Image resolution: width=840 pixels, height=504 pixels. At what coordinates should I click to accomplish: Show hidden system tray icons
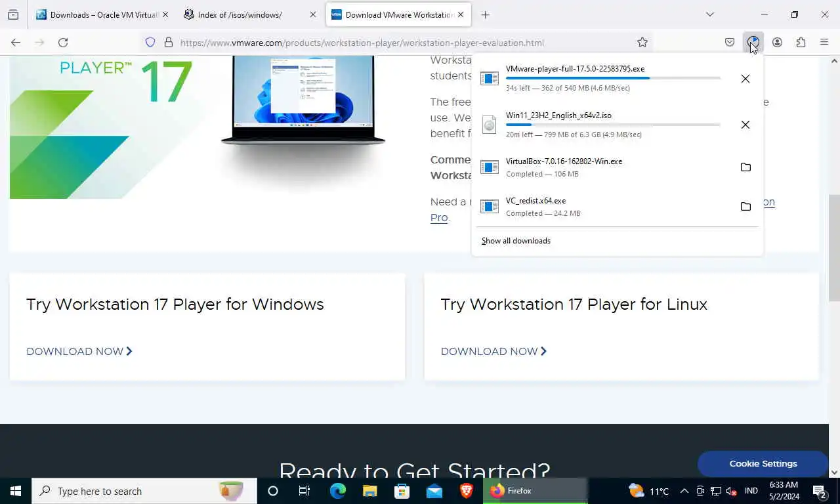click(684, 491)
